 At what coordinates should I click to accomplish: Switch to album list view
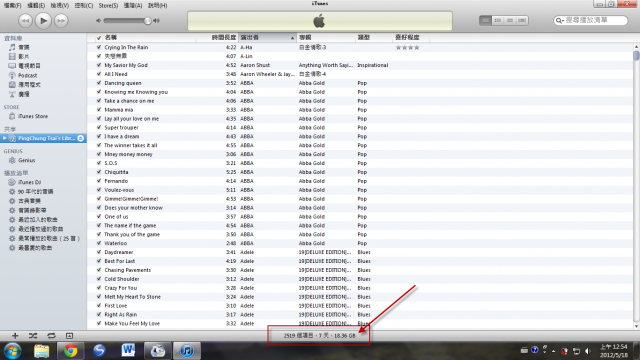pyautogui.click(x=498, y=20)
